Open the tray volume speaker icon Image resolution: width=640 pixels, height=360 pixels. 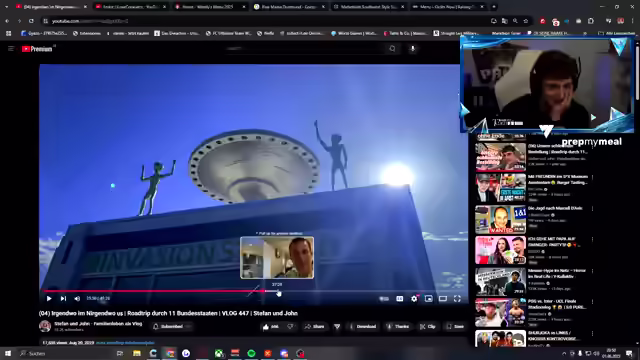click(x=596, y=353)
